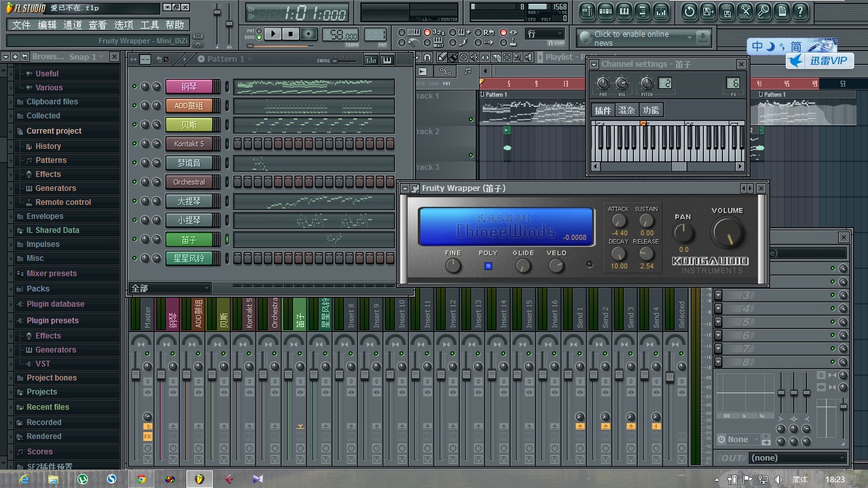Viewport: 868px width, 488px height.
Task: Open the Playlist view from the top toolbar
Action: point(587,11)
